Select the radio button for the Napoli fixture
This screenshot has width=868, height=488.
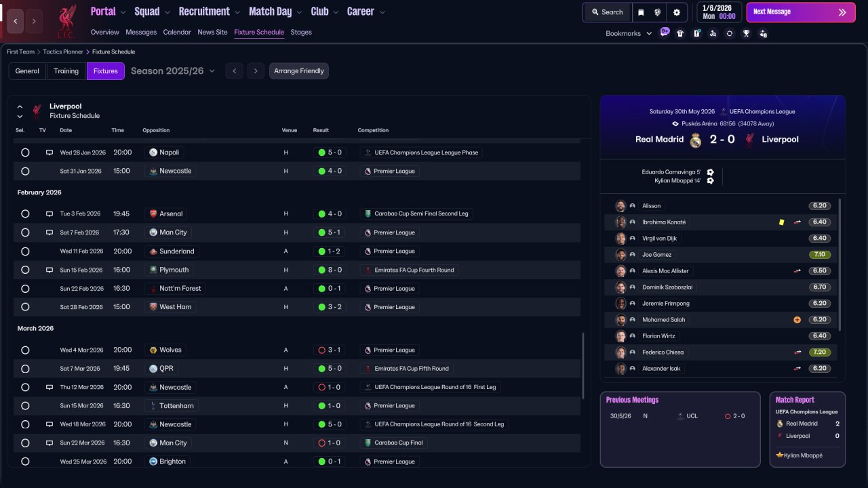(x=25, y=152)
